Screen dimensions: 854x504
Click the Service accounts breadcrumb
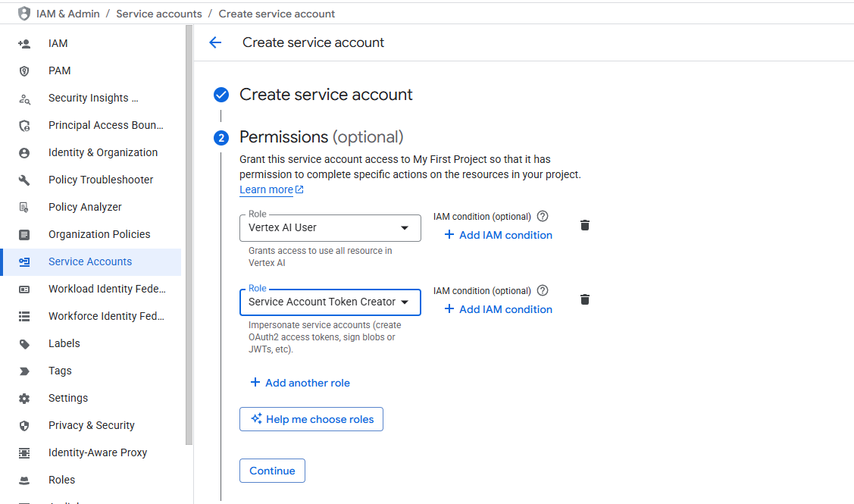coord(158,14)
